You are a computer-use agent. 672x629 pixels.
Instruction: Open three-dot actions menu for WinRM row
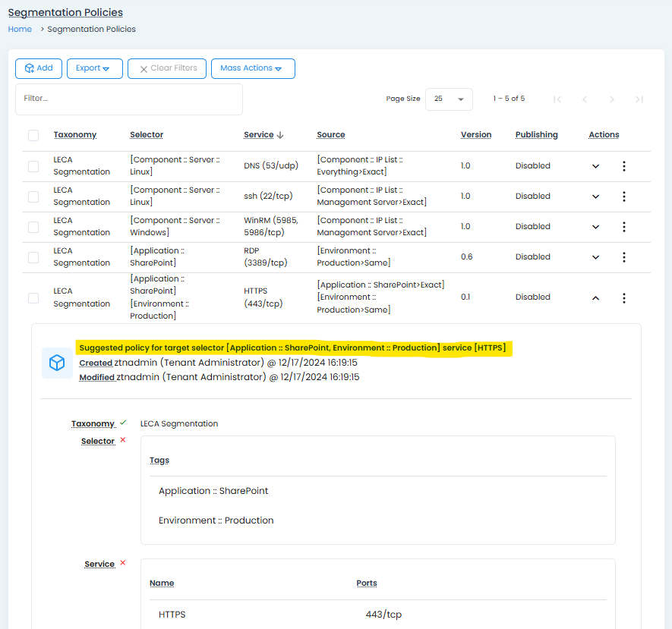coord(624,227)
